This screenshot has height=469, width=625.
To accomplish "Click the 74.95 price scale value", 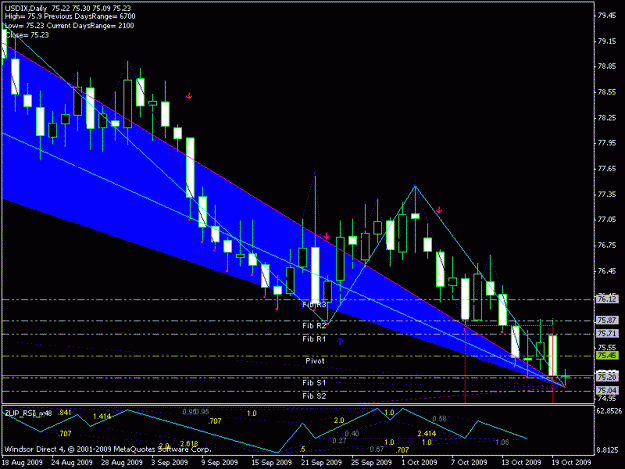I will coord(607,398).
